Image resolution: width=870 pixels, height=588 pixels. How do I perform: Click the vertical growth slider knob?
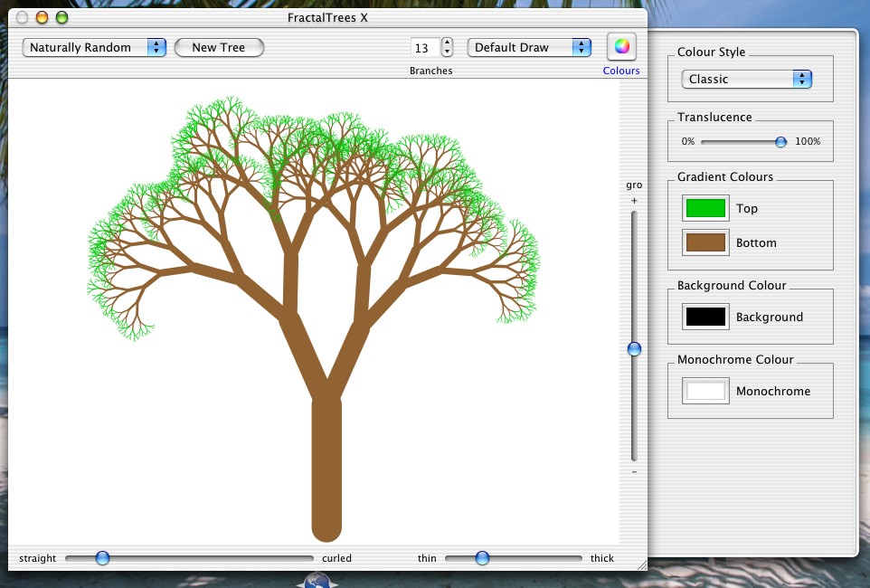[x=634, y=349]
